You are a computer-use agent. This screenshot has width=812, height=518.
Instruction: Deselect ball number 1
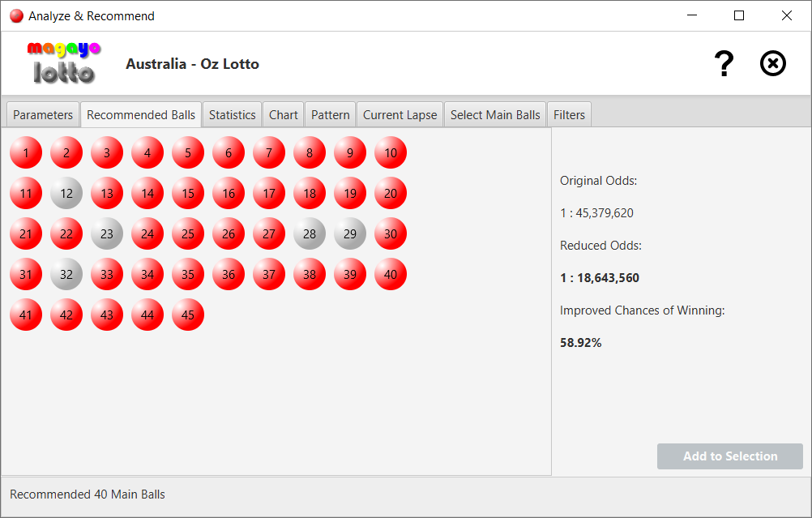[x=25, y=152]
